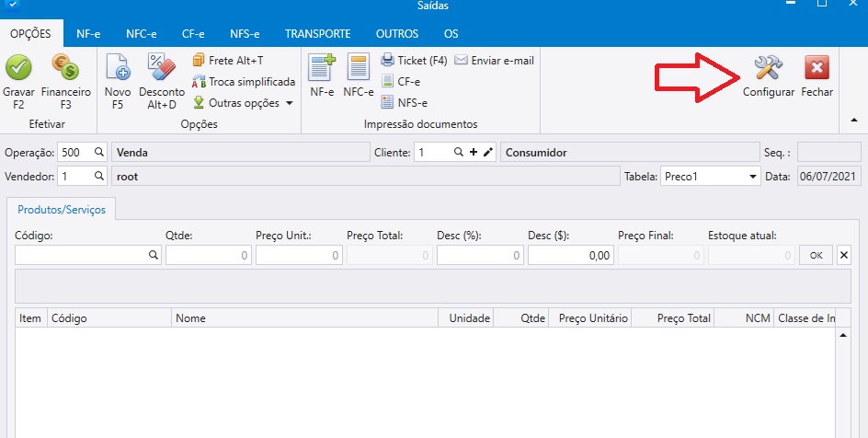This screenshot has height=438, width=868.
Task: Search clients with Cliente magnifier icon
Action: coord(458,152)
